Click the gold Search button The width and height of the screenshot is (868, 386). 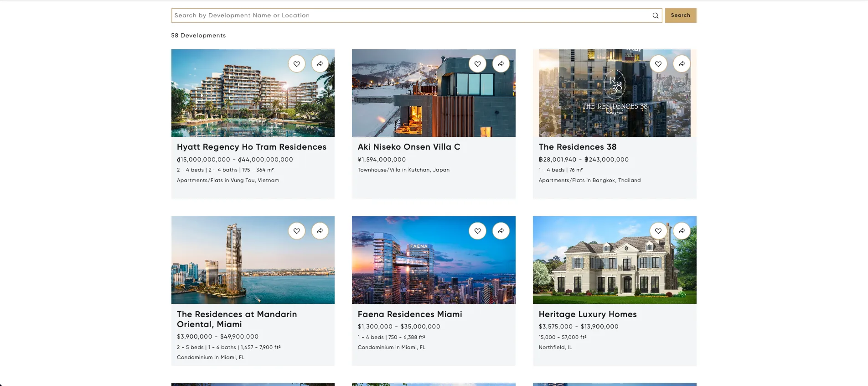point(681,16)
